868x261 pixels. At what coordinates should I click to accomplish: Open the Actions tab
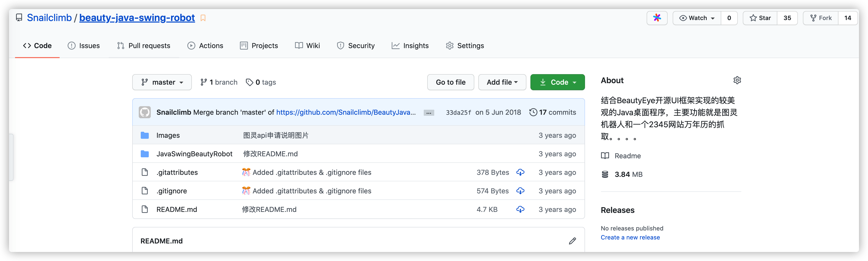[205, 46]
